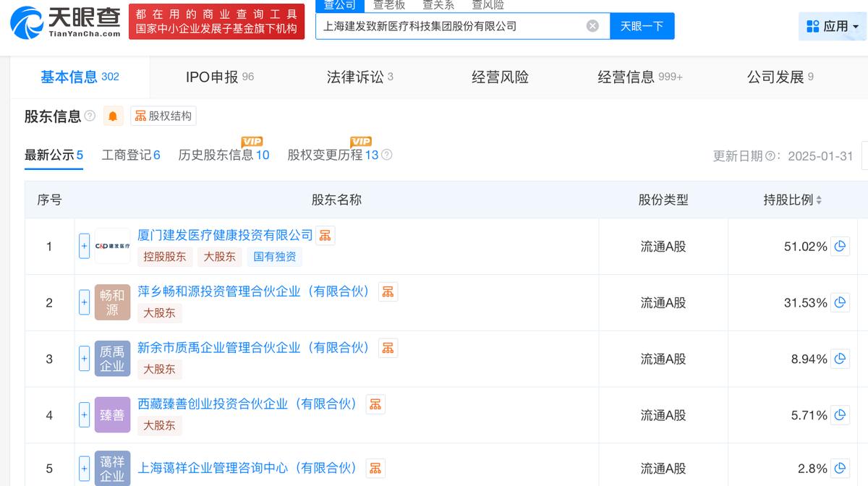Click the 大股东 tag under 萍乡畅和源
This screenshot has height=486, width=868.
click(159, 313)
